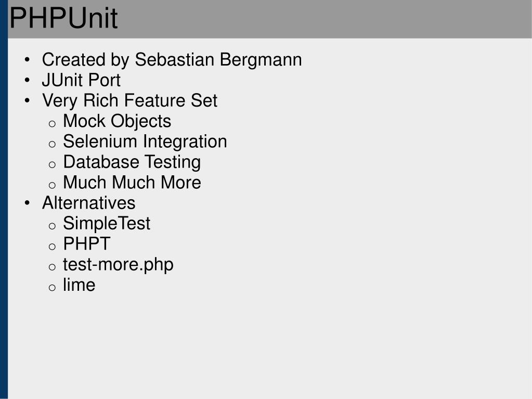
Task: Click the circle marker beside 'lime'
Action: (x=52, y=288)
